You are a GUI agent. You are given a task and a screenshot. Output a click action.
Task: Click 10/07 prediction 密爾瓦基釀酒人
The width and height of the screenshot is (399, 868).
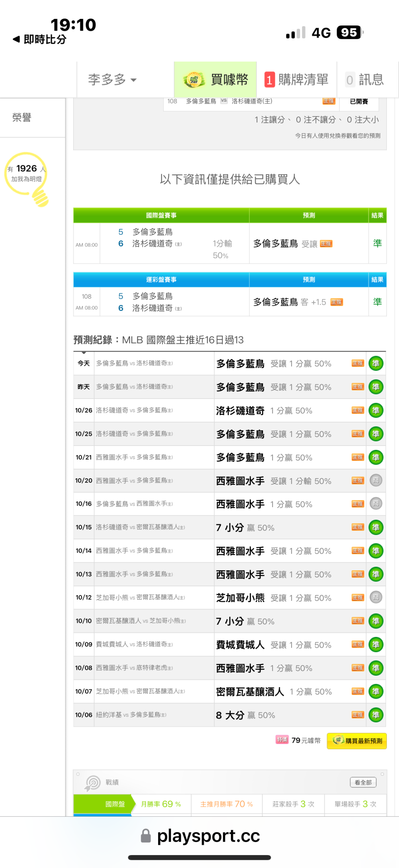coord(250,692)
